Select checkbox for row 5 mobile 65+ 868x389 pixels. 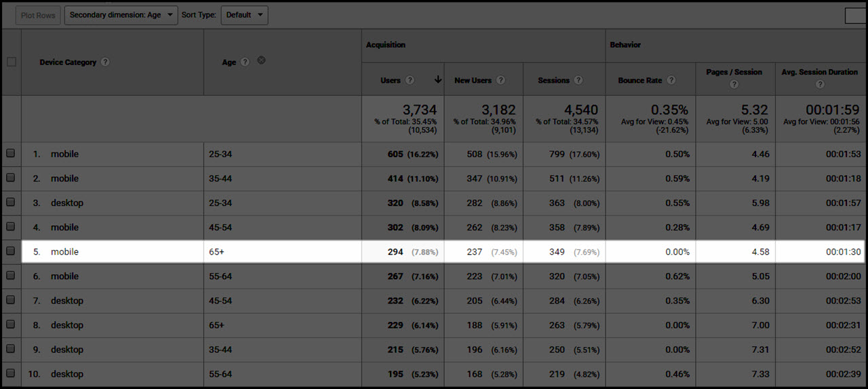11,251
